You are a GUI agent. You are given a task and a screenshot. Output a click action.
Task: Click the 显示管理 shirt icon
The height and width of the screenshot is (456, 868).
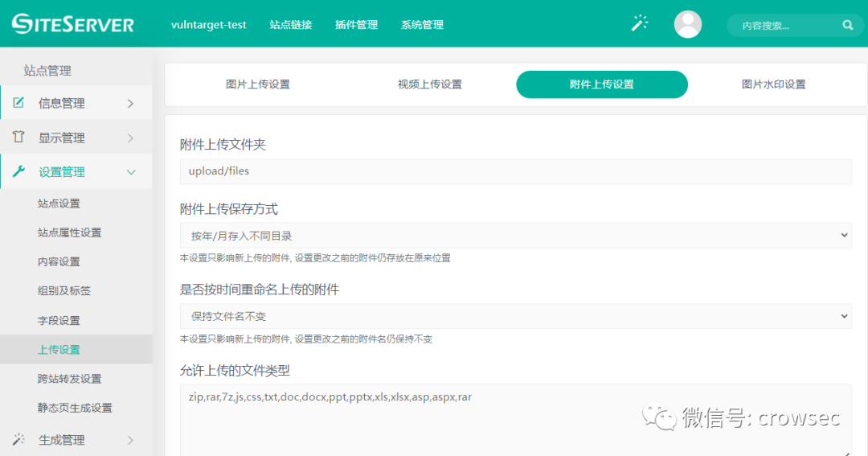(x=18, y=137)
